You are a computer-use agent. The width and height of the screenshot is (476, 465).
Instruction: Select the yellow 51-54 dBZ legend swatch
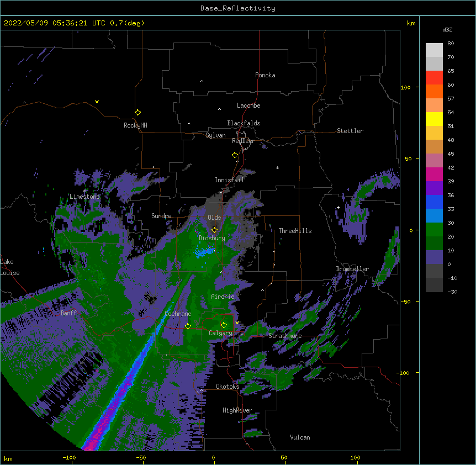434,119
